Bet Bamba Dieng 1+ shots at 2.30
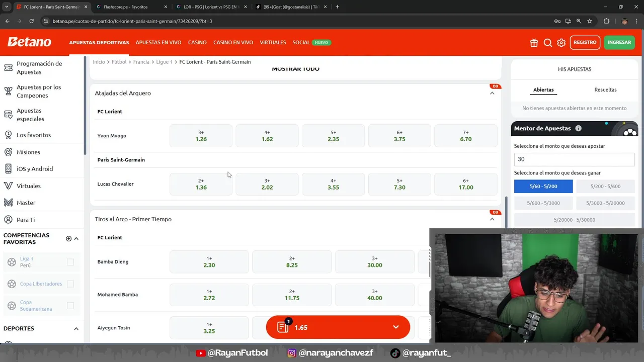 coord(209,262)
